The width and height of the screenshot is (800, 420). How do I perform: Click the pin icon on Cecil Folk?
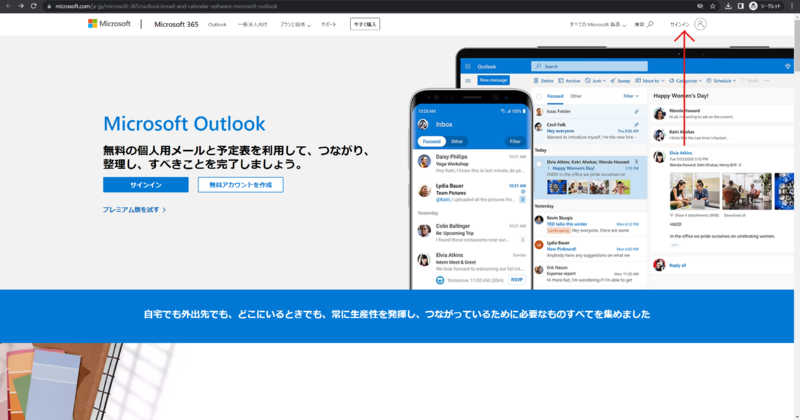pos(636,125)
